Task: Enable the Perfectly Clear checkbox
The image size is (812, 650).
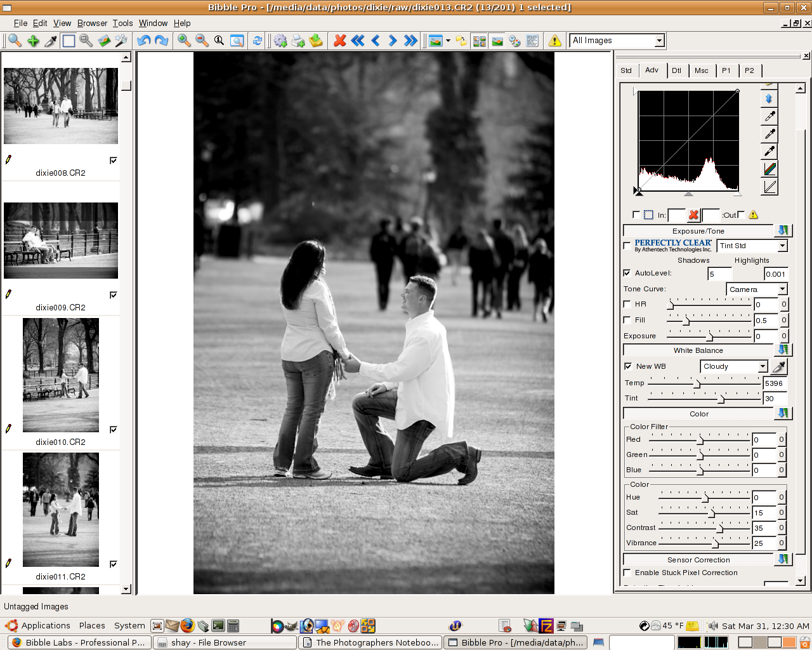Action: point(627,245)
